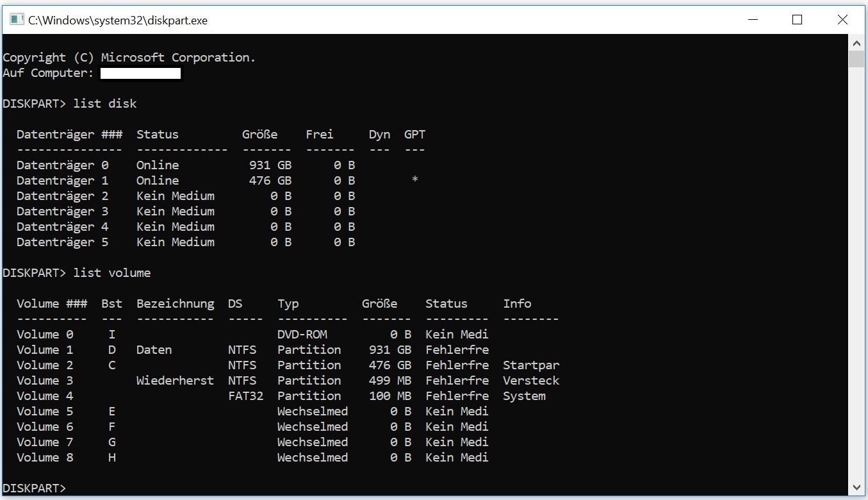Click the 'Startpar' info text
The width and height of the screenshot is (868, 500).
(530, 365)
